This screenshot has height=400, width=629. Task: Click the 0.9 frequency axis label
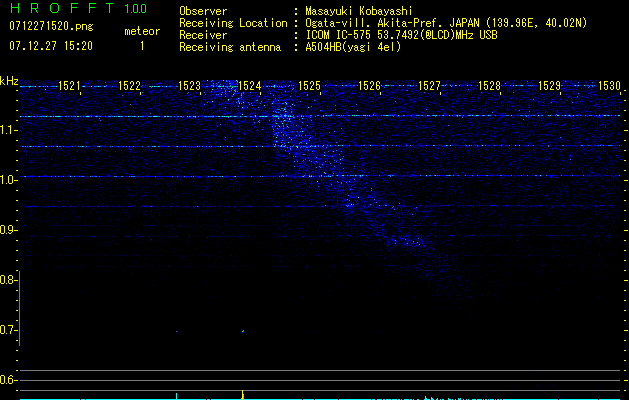(8, 230)
